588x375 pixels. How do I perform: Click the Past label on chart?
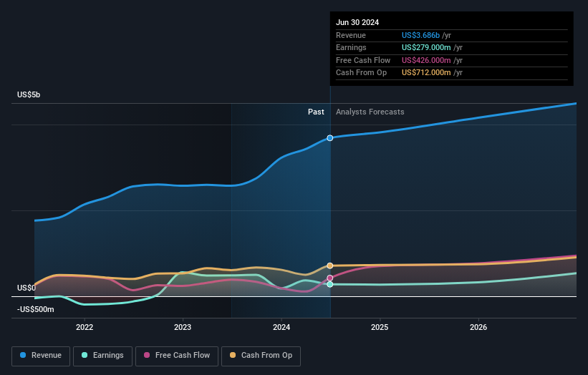pos(316,112)
